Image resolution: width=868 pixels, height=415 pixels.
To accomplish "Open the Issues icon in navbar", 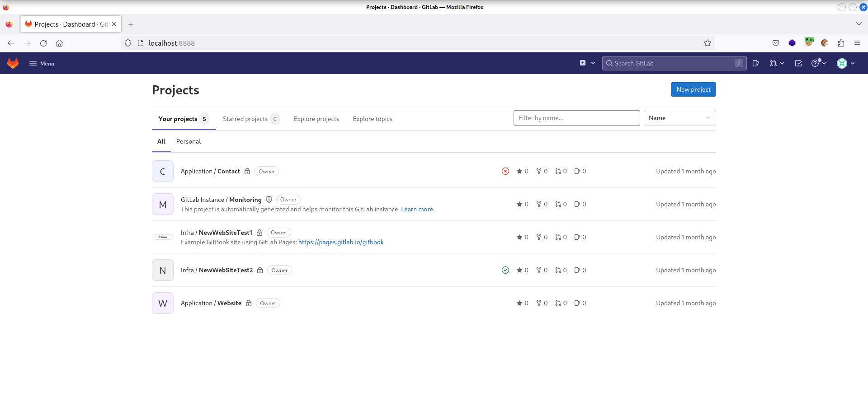I will coord(755,63).
